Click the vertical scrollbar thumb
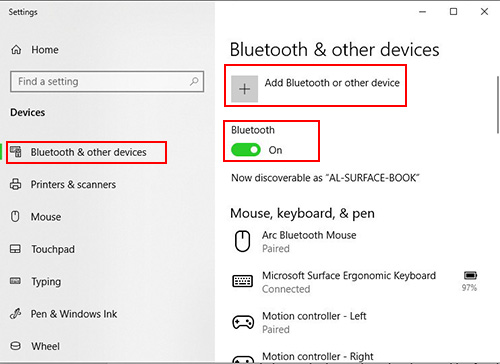The width and height of the screenshot is (500, 364). (498, 105)
